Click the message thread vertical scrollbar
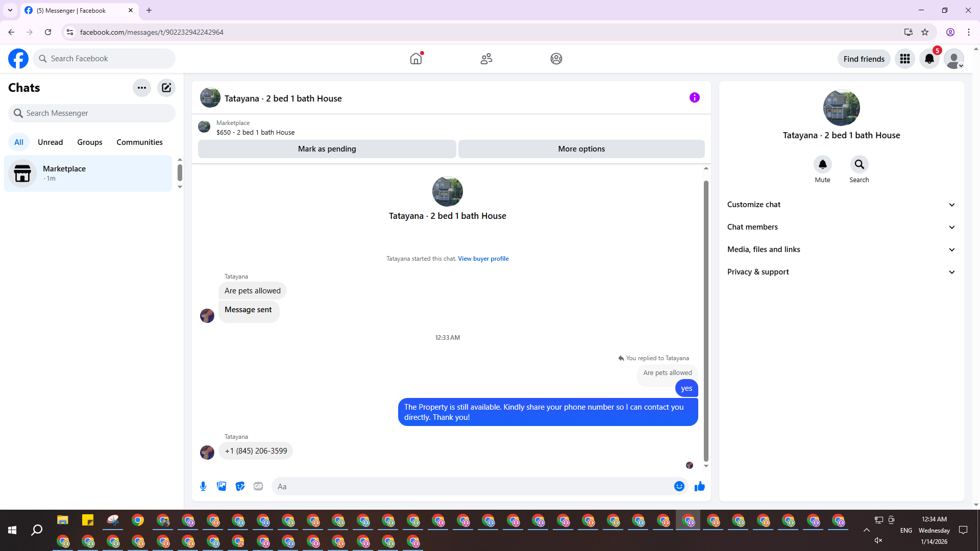 (706, 320)
